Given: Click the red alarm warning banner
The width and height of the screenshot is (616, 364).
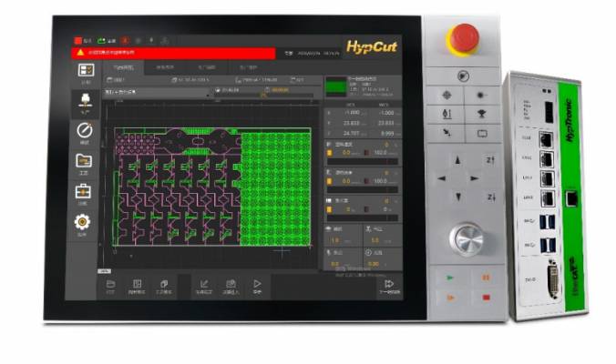Looking at the screenshot, I should coord(173,53).
